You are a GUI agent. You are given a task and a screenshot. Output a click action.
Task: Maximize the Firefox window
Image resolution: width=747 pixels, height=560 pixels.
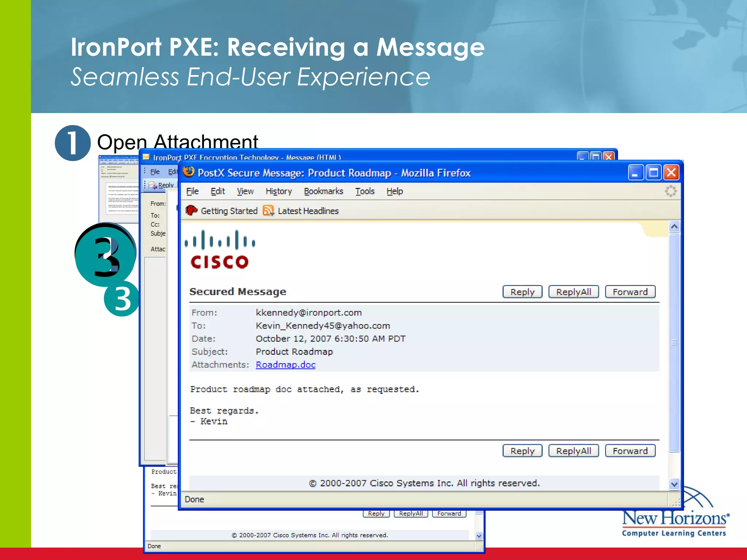point(653,172)
